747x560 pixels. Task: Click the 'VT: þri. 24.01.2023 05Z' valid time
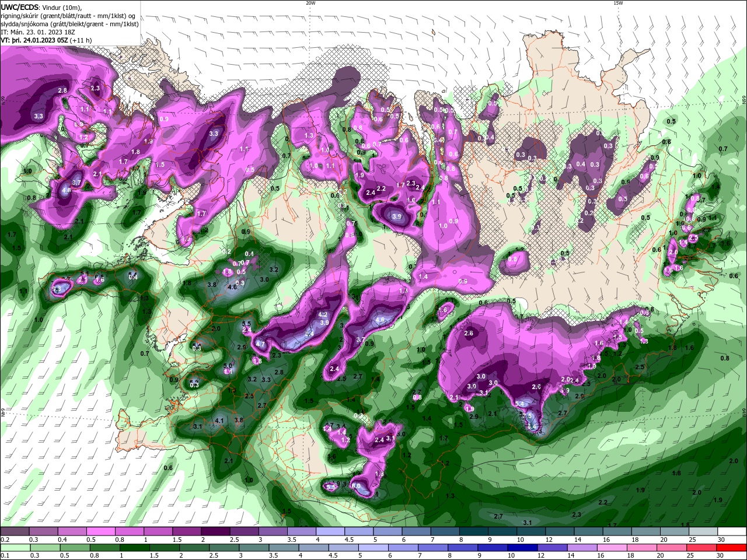(34, 40)
